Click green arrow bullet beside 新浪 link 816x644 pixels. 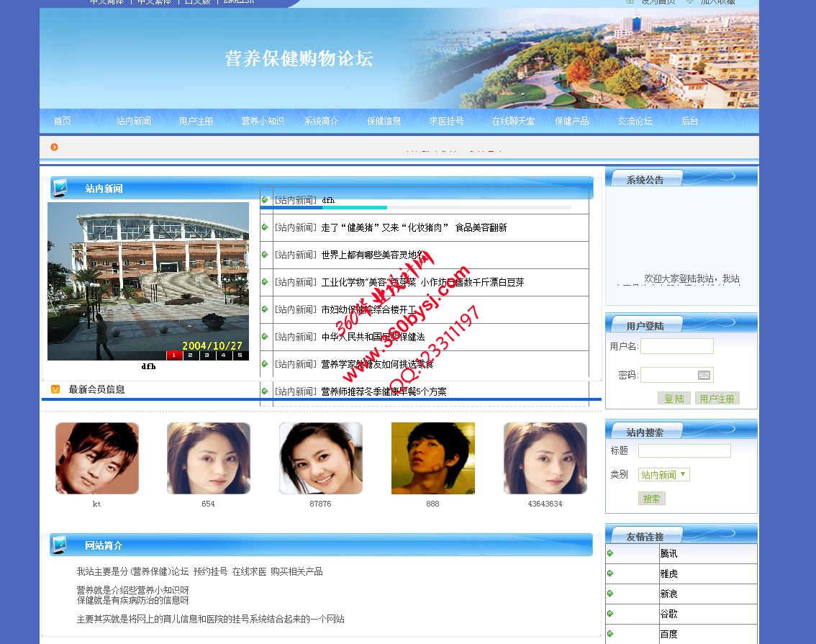[610, 594]
